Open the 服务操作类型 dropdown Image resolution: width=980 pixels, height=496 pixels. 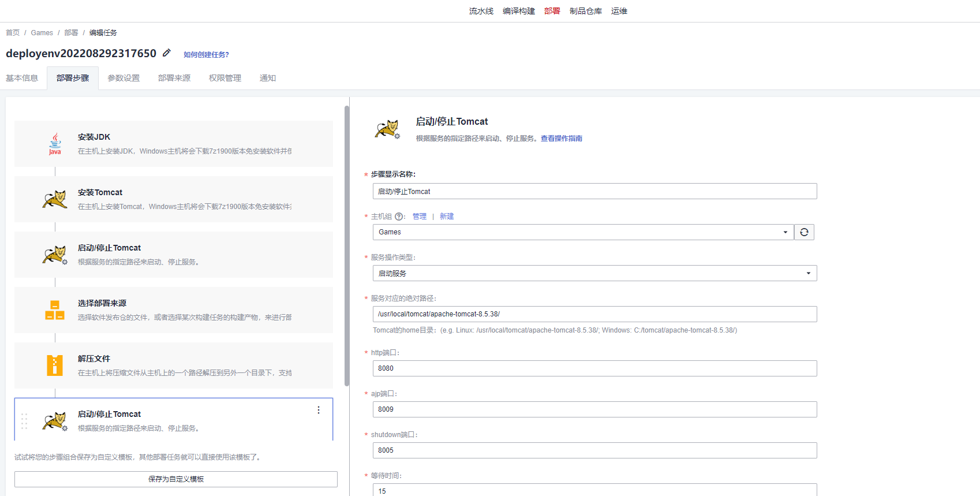[x=595, y=273]
